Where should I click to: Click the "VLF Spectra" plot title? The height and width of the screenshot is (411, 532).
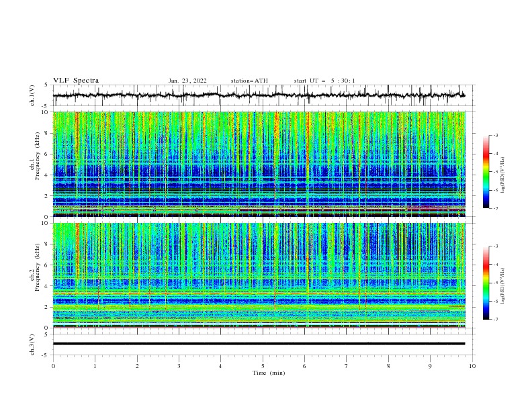pos(76,81)
